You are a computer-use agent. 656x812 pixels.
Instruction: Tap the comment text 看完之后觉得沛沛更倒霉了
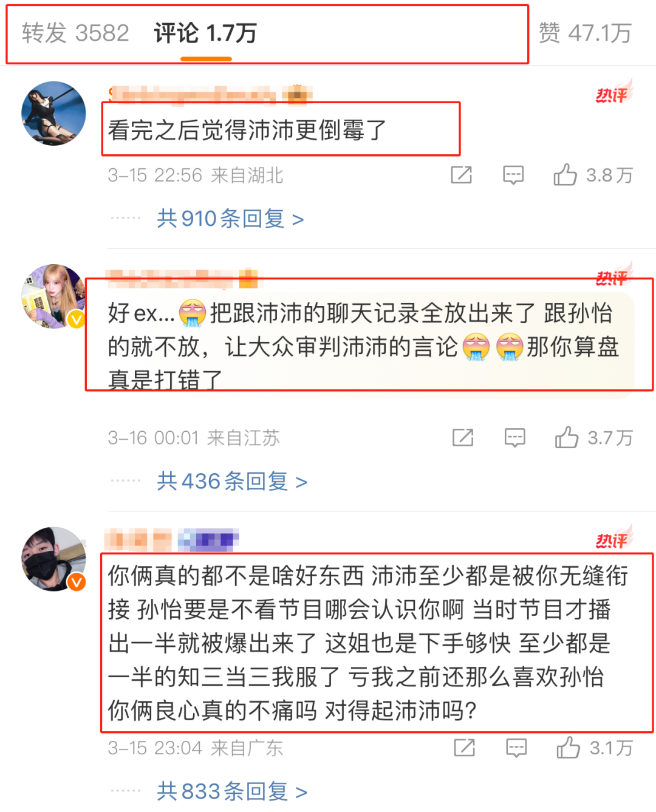coord(247,130)
